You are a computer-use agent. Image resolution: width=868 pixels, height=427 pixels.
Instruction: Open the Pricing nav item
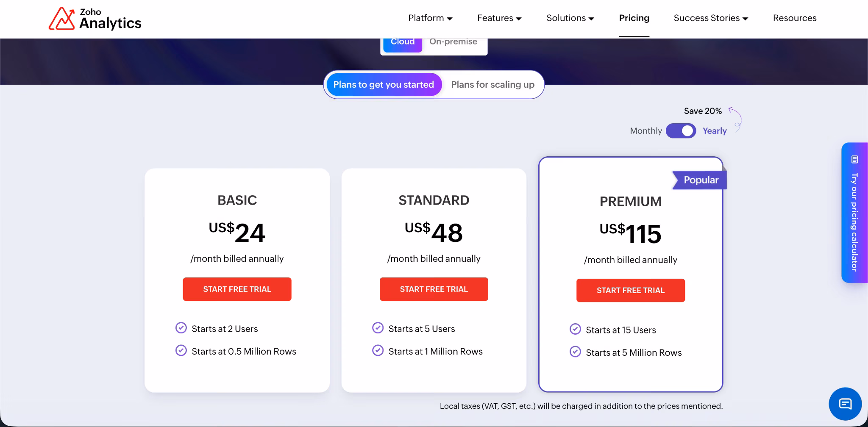click(634, 18)
